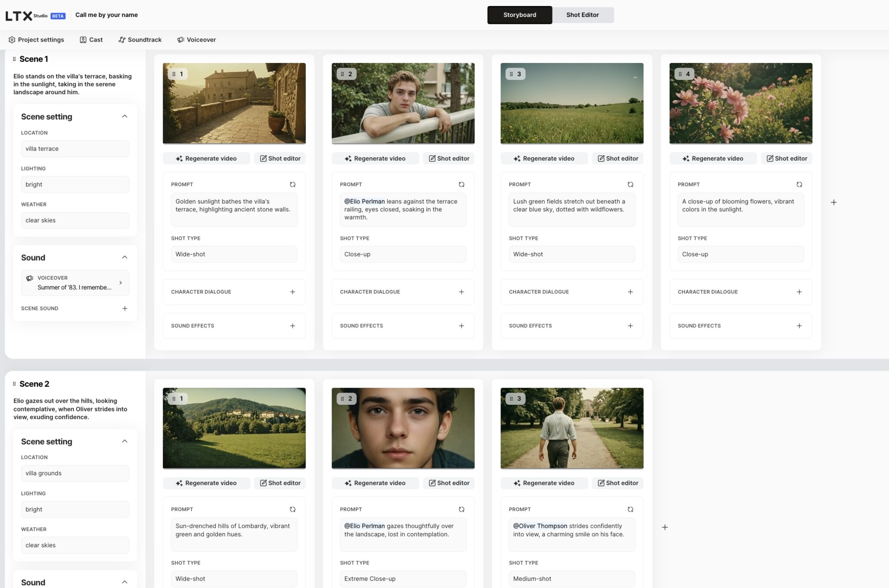Viewport: 889px width, 588px height.
Task: Add a new shot to Scene 1 with plus icon
Action: pyautogui.click(x=834, y=202)
